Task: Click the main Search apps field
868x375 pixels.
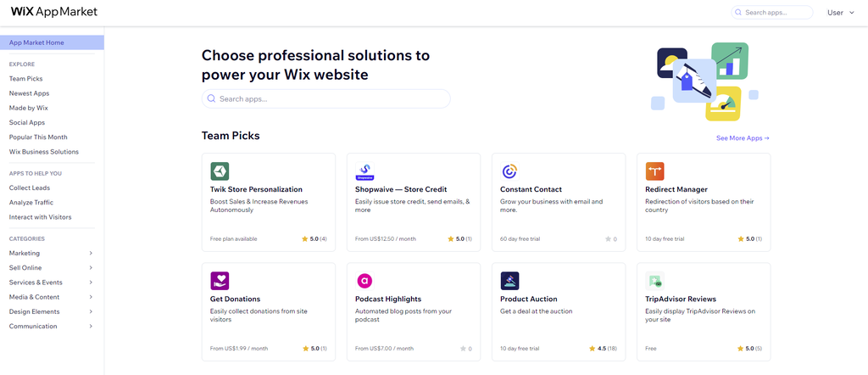Action: (x=326, y=99)
